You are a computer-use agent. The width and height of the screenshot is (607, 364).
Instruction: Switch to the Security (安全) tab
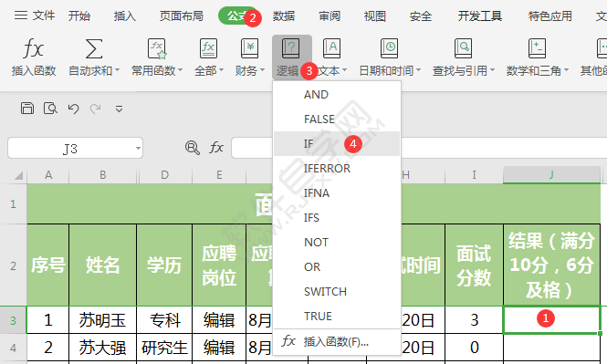click(x=421, y=16)
